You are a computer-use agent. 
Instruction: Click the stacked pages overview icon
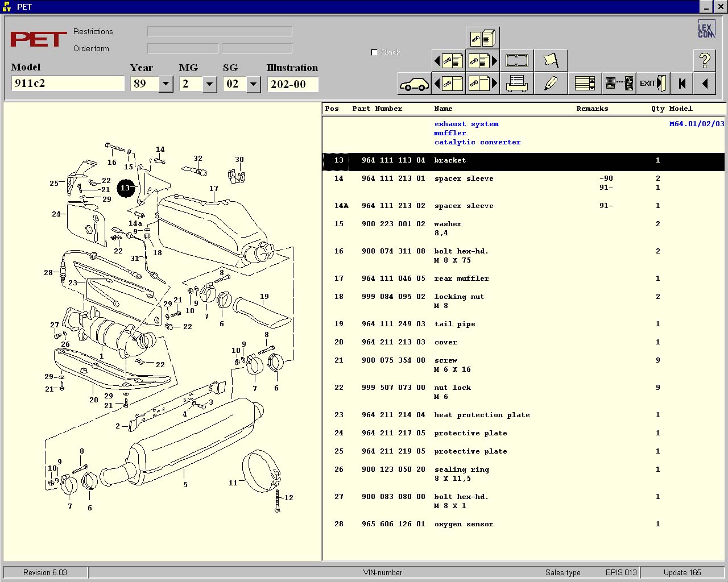[x=482, y=39]
